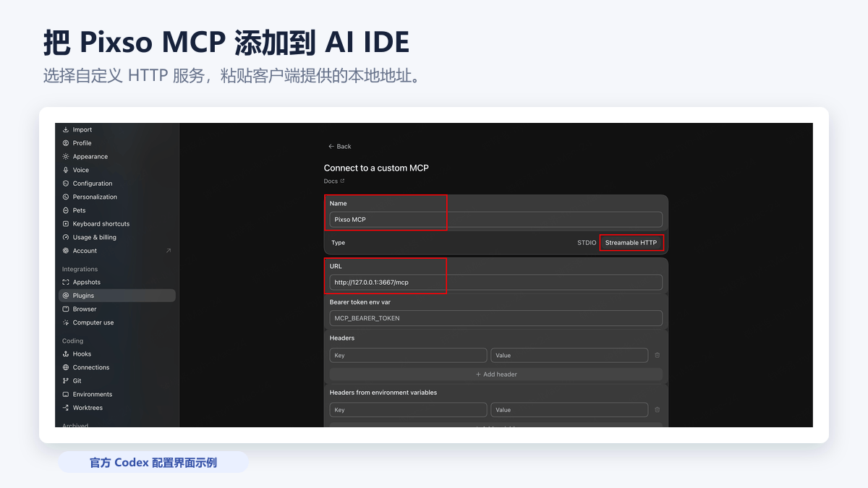Click the Git menu label
Screen dimensions: 868x488
coord(77,381)
